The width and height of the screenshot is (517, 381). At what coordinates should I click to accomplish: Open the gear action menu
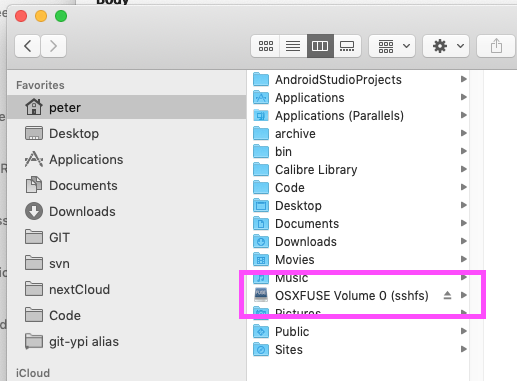pyautogui.click(x=446, y=46)
